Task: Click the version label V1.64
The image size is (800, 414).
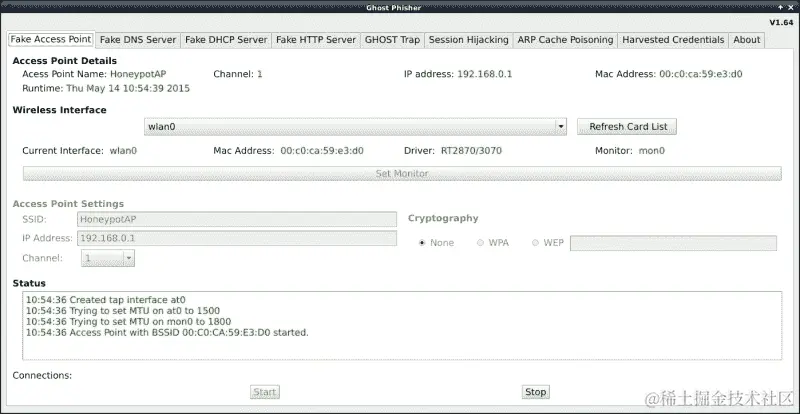Action: 781,22
